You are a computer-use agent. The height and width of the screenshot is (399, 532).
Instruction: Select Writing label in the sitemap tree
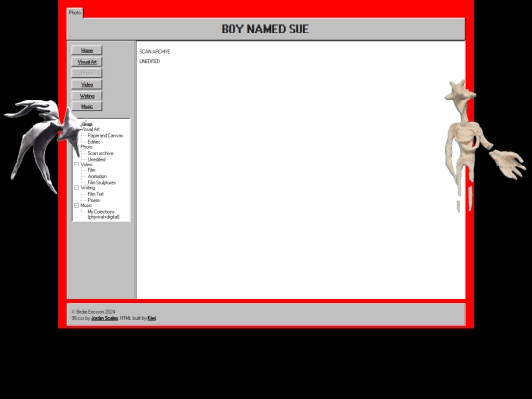(88, 187)
